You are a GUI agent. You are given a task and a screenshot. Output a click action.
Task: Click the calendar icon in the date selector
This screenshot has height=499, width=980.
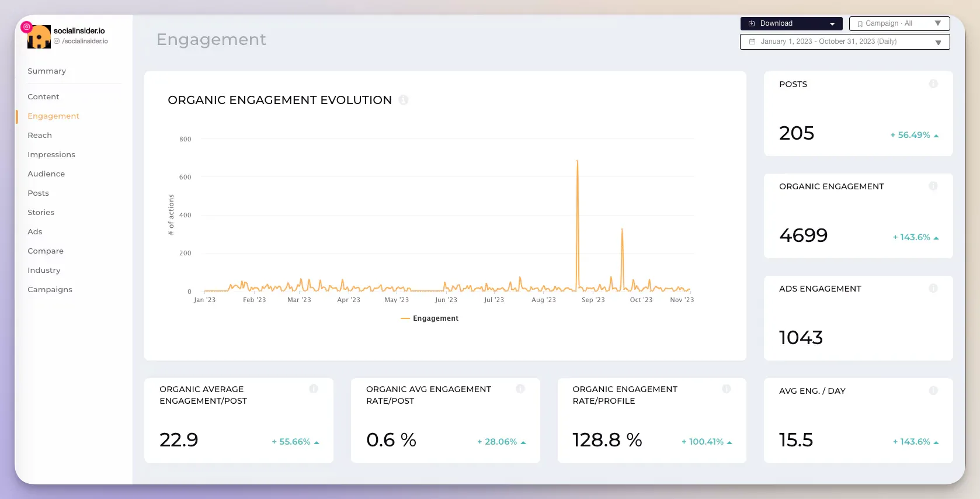[752, 41]
